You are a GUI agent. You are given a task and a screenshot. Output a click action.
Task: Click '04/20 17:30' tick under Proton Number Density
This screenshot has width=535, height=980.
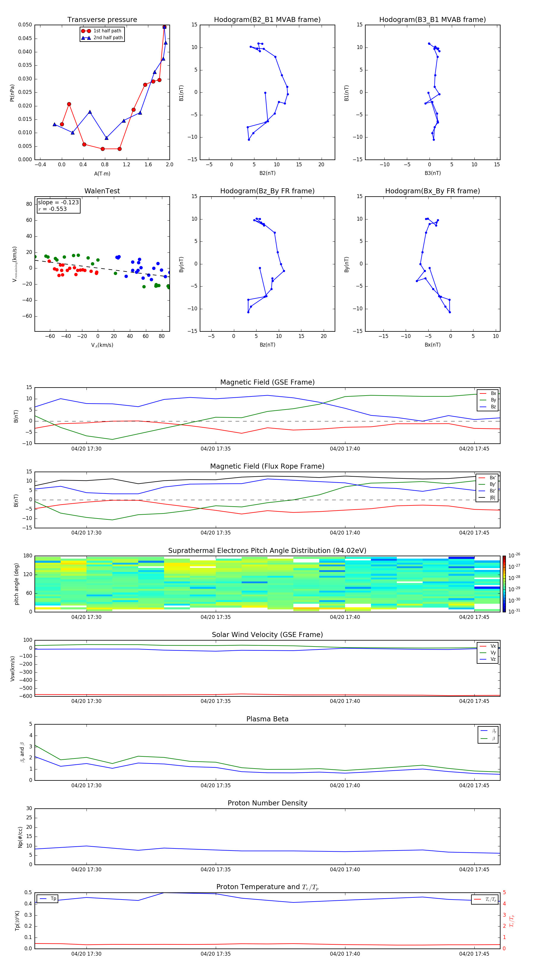coord(86,869)
